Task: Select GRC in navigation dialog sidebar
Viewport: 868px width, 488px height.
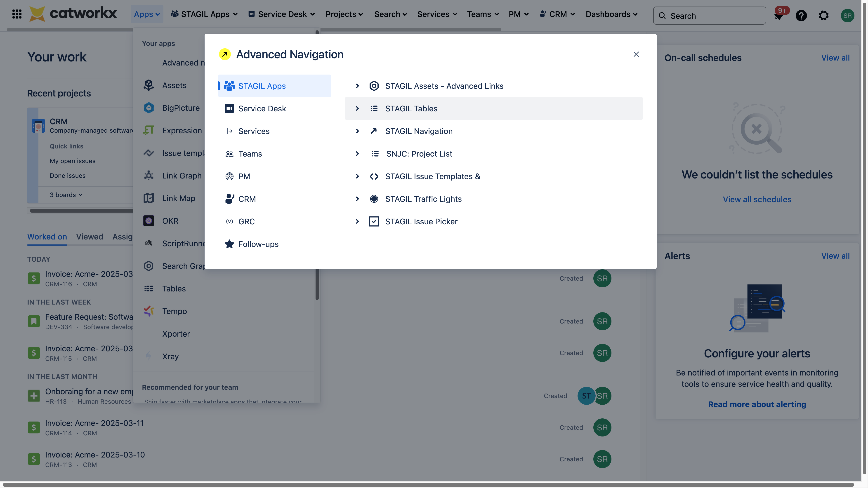Action: (x=275, y=221)
